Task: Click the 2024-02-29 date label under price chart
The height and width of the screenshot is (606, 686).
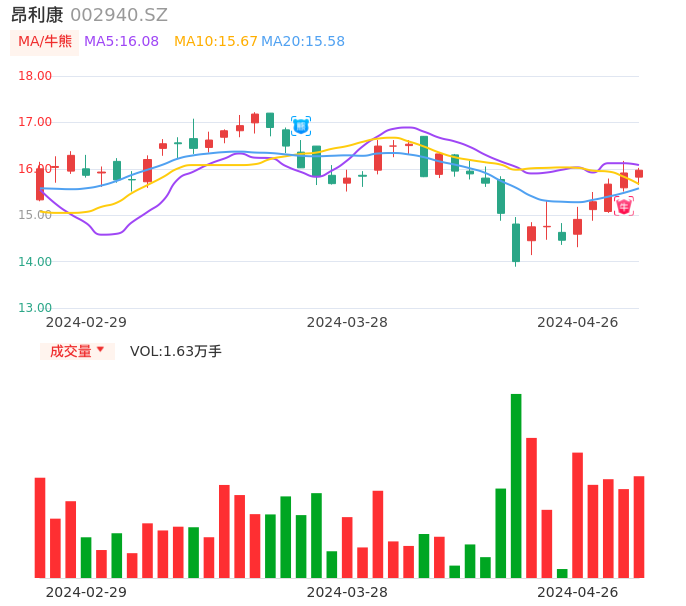Action: pos(86,322)
